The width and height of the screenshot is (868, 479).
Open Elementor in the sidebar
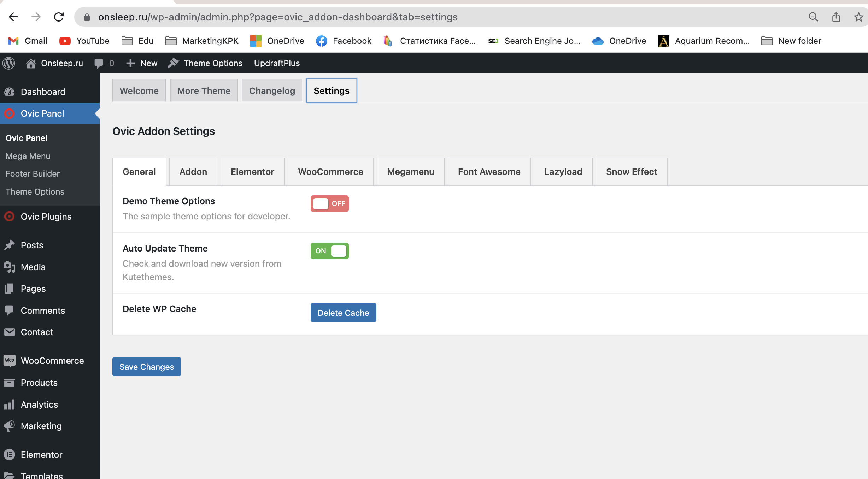[50, 455]
